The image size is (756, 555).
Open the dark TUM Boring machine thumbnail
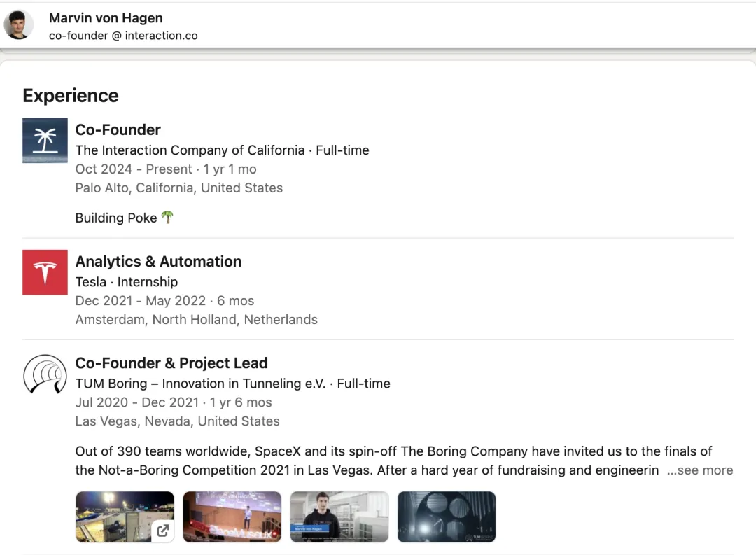click(446, 517)
